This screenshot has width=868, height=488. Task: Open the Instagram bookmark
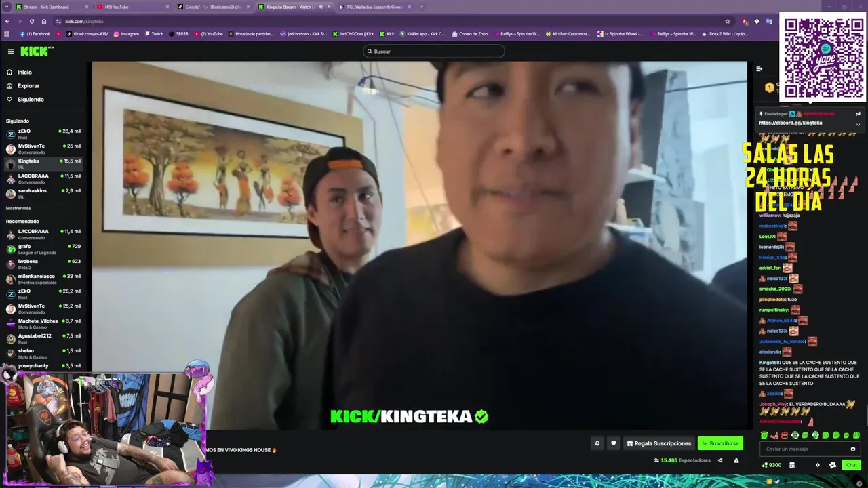(126, 34)
